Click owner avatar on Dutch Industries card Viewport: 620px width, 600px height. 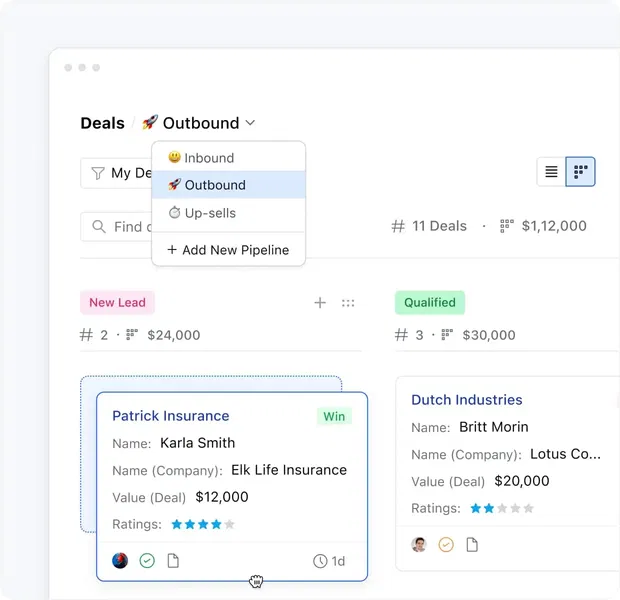point(419,545)
